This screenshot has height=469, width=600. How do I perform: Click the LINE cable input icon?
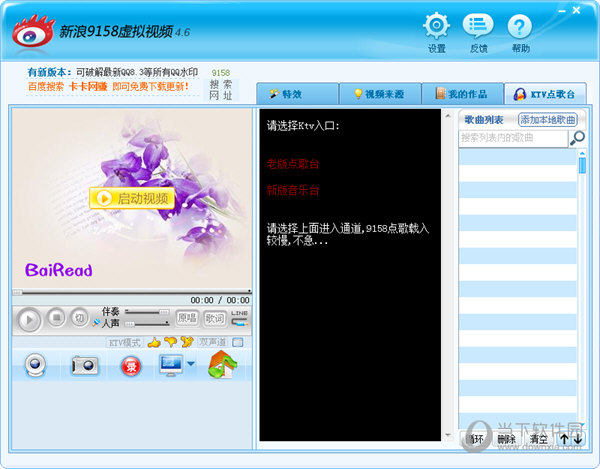pos(239,318)
